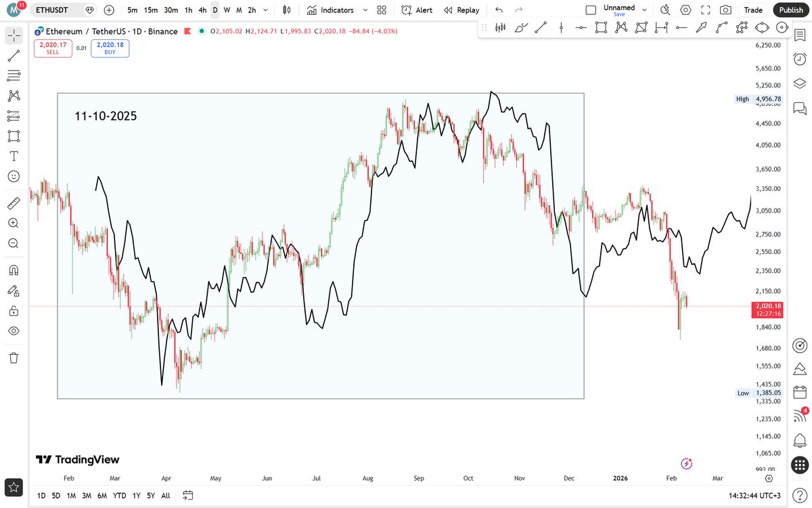The image size is (812, 508).
Task: Click the BUY 2,020.18 button
Action: tap(110, 48)
